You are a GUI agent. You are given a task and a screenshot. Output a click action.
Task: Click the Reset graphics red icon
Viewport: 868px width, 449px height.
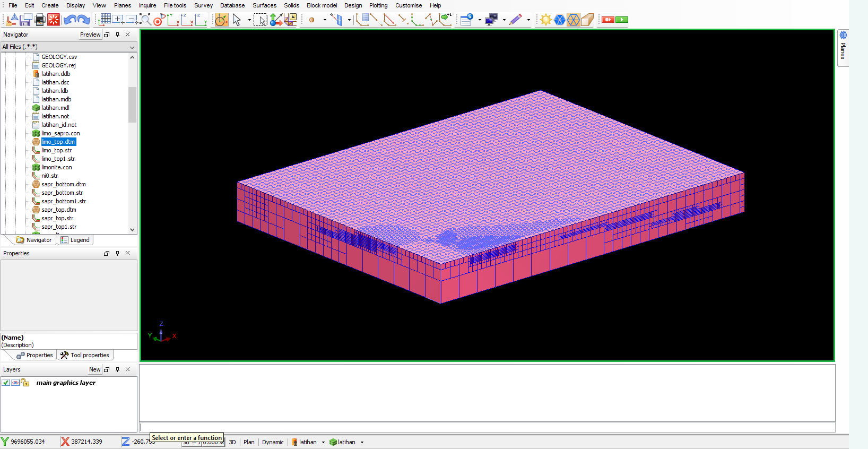click(x=54, y=20)
